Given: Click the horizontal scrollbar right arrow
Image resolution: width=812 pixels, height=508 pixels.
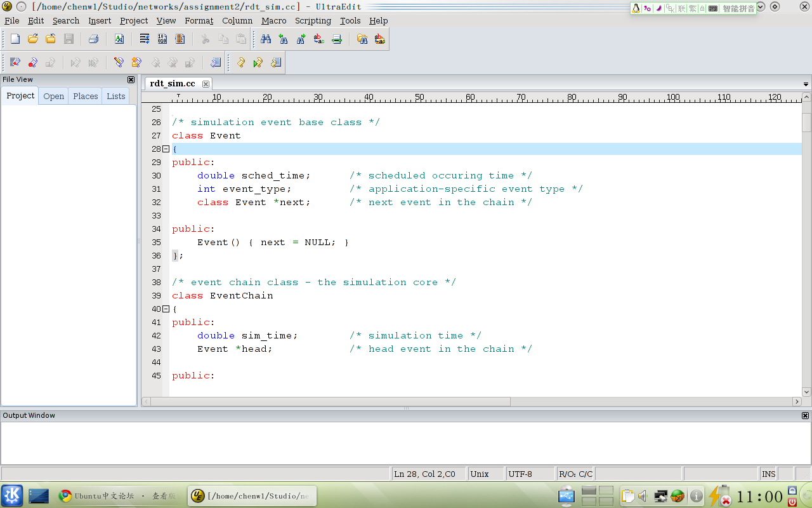Looking at the screenshot, I should click(x=797, y=402).
